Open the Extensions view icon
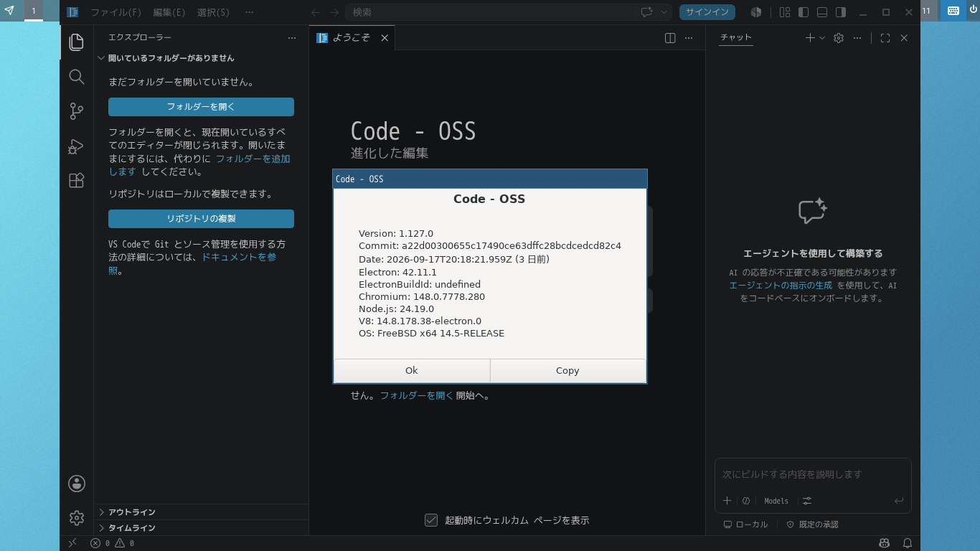The image size is (980, 551). coord(77,180)
